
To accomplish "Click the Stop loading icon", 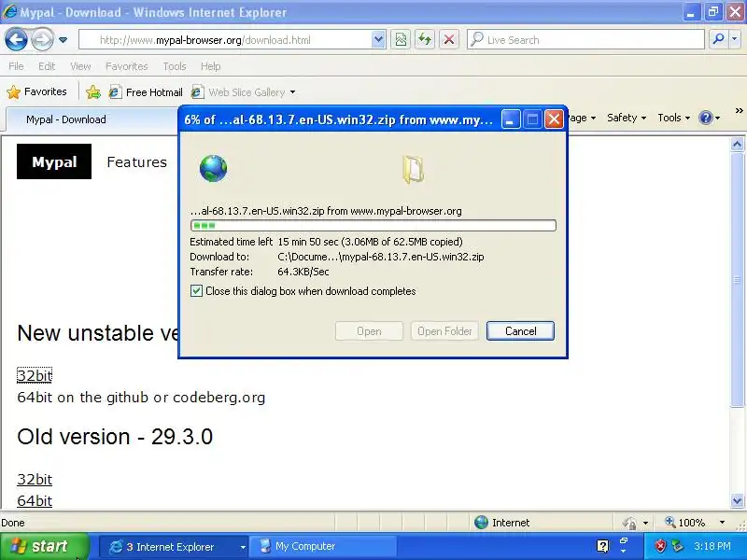I will (449, 40).
